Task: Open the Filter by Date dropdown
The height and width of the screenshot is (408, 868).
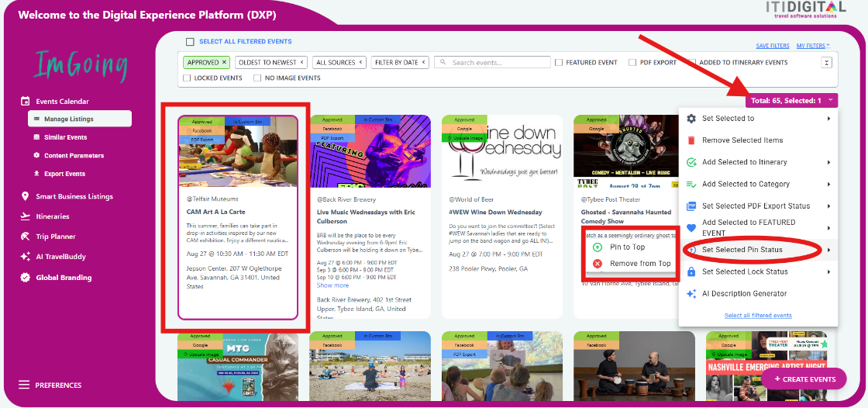Action: 400,63
